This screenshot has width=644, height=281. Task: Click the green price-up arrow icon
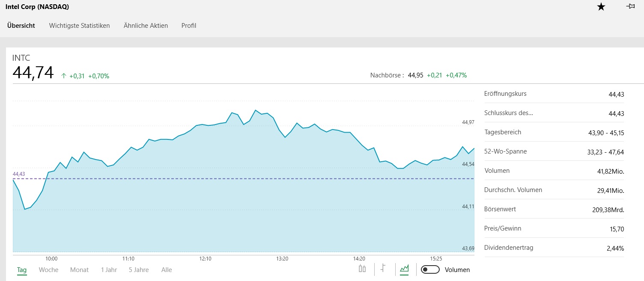(64, 76)
